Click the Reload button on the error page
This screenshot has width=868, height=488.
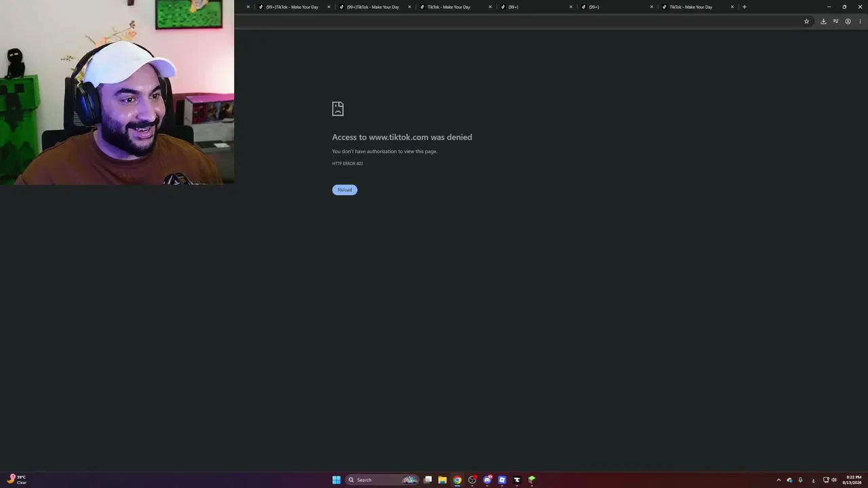[x=344, y=190]
